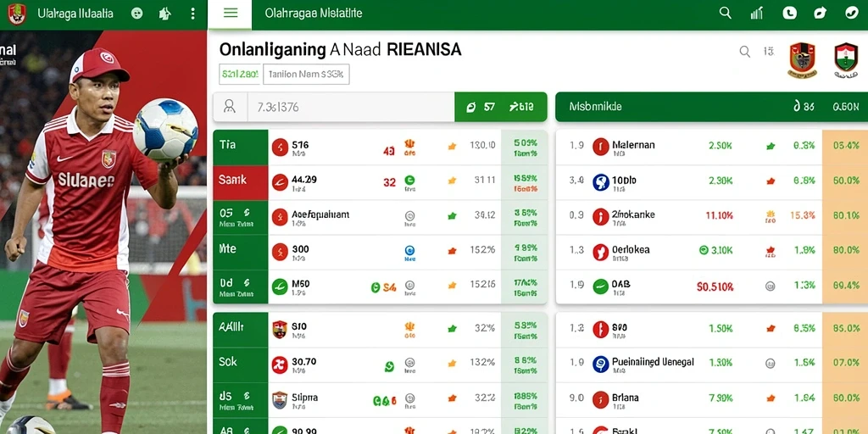Viewport: 868px width, 434px height.
Task: Toggle the blue circle in the Mte row
Action: pyautogui.click(x=409, y=250)
